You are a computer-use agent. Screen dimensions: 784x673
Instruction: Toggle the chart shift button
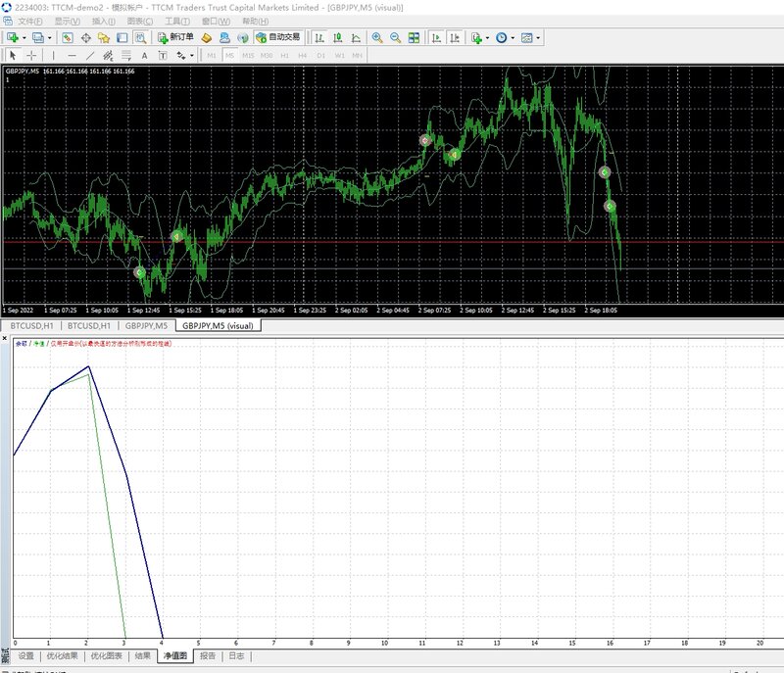pyautogui.click(x=455, y=37)
